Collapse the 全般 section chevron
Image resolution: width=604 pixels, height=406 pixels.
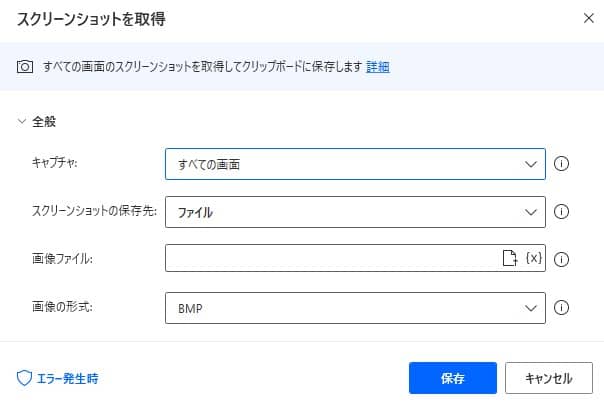click(x=22, y=121)
